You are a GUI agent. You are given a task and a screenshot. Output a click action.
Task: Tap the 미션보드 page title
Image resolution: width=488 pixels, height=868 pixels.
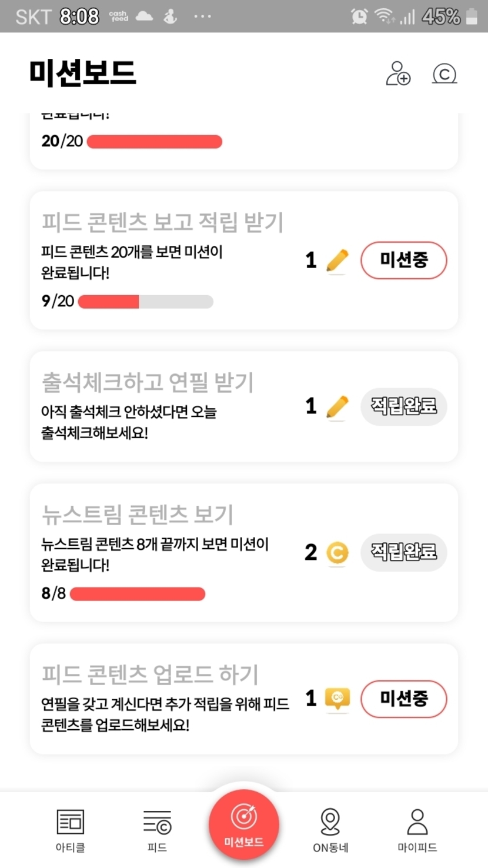(82, 74)
